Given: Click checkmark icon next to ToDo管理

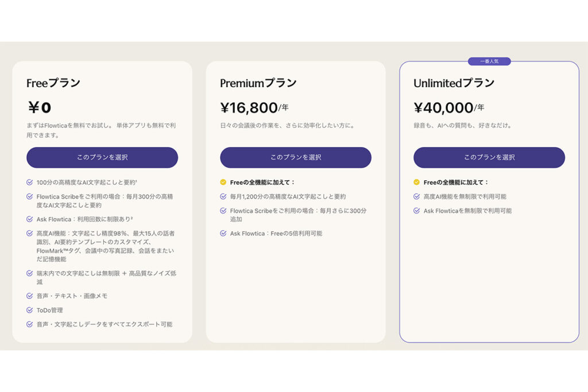Looking at the screenshot, I should tap(30, 310).
